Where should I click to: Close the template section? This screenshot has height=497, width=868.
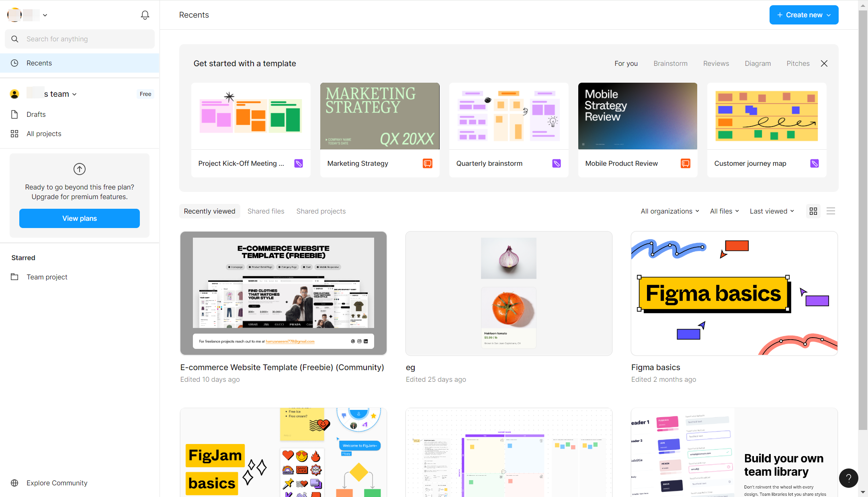click(824, 63)
